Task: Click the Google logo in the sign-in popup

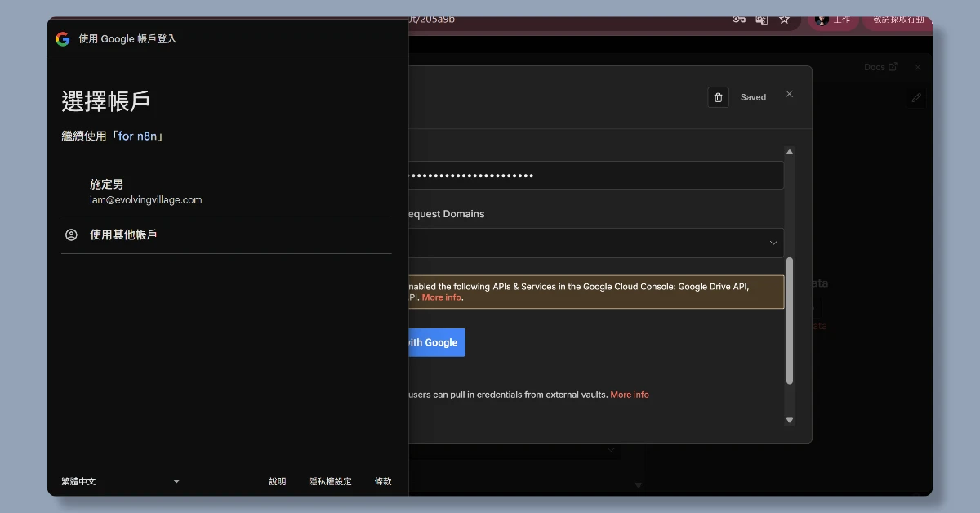Action: [x=63, y=38]
